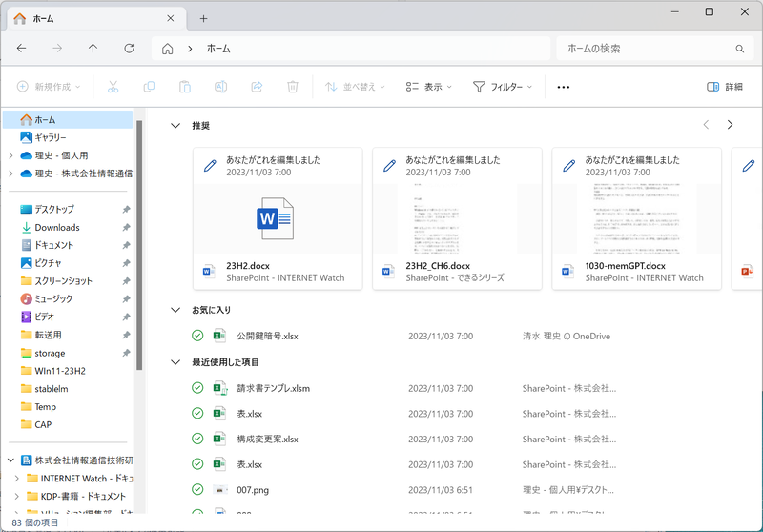Click the home icon in address bar
This screenshot has height=532, width=763.
coord(168,49)
